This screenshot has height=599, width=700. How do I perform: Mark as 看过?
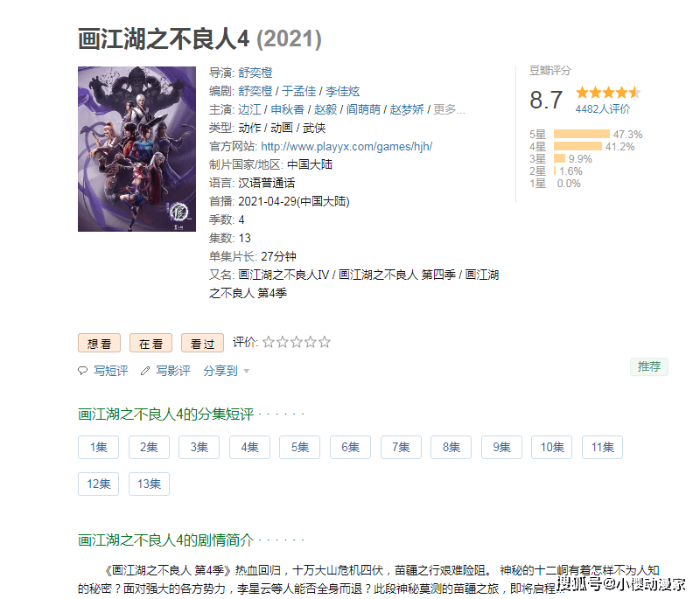click(202, 343)
